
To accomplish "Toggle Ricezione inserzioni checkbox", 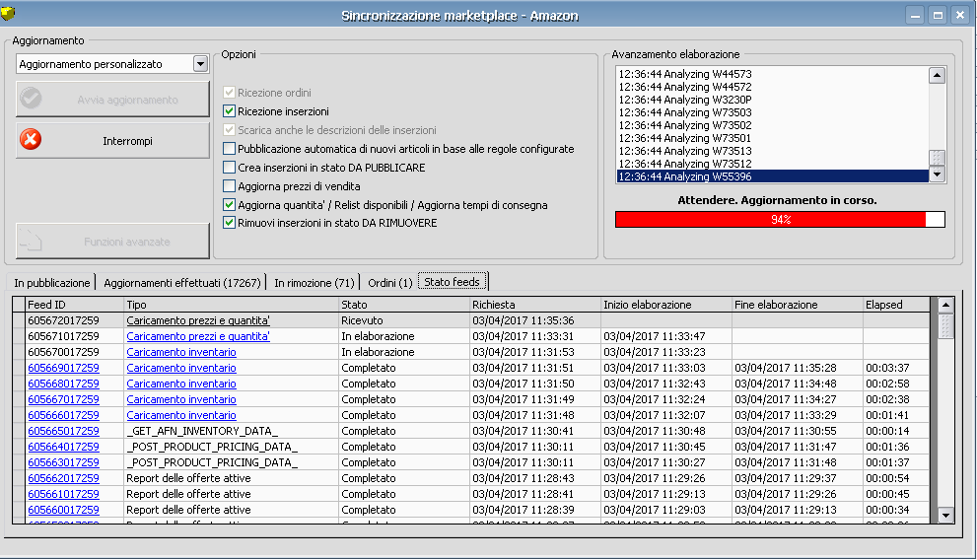I will pyautogui.click(x=229, y=111).
